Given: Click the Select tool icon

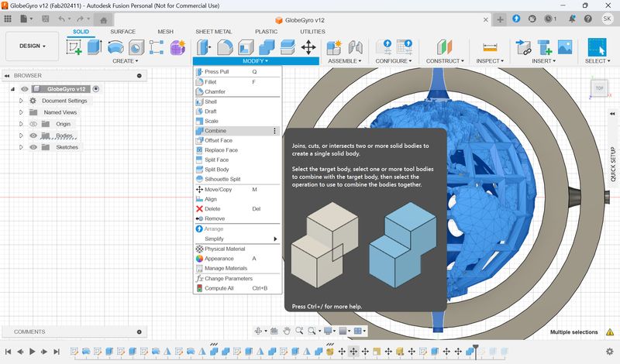Looking at the screenshot, I should [x=597, y=47].
